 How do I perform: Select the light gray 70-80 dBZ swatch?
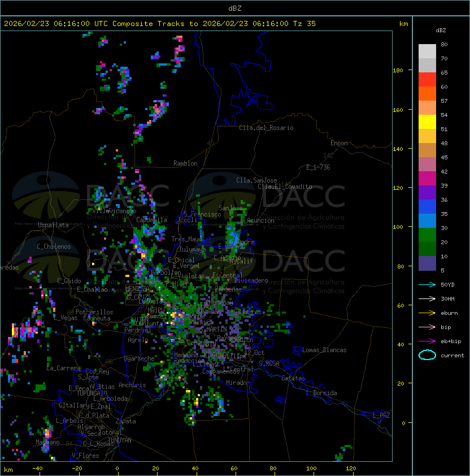point(427,51)
